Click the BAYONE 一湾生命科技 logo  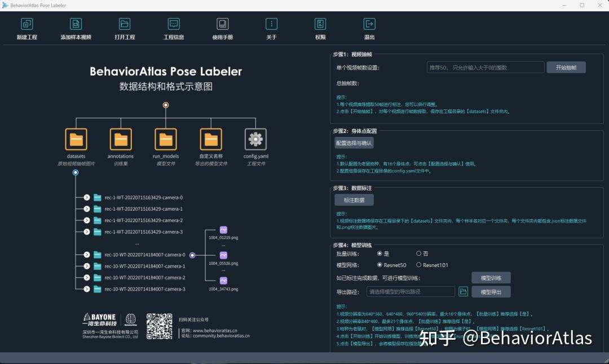coord(100,319)
